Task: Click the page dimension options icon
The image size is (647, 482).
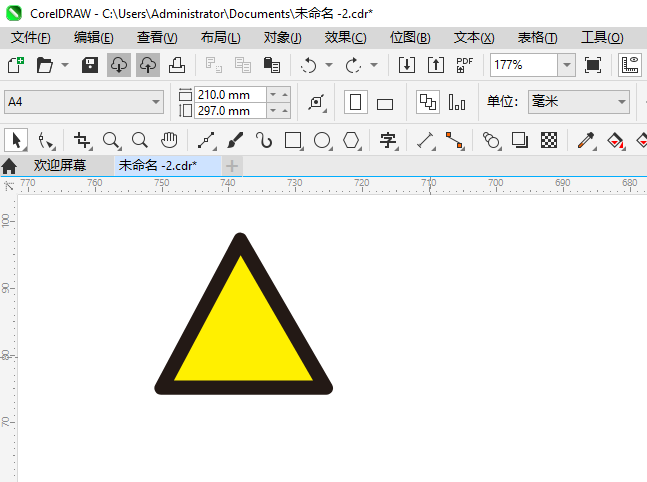Action: (x=316, y=102)
